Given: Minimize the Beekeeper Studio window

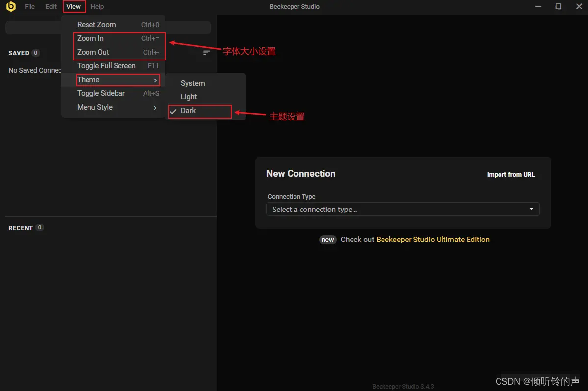Looking at the screenshot, I should [538, 6].
